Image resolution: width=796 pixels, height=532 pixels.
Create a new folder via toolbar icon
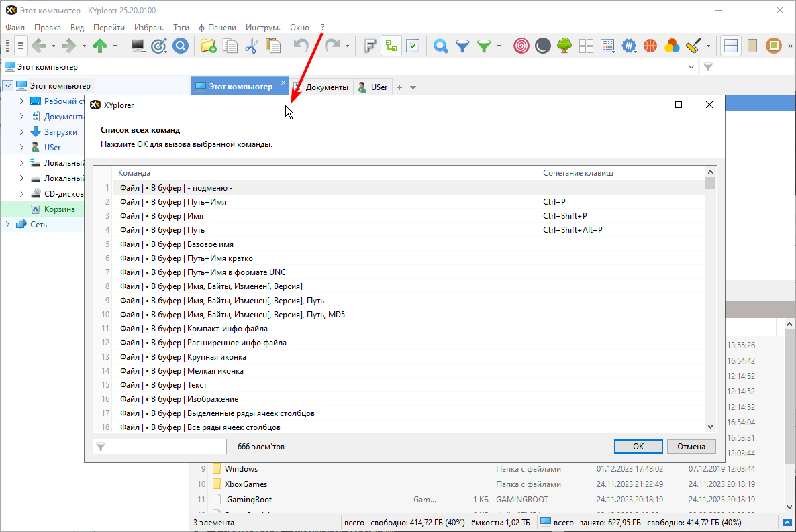pyautogui.click(x=209, y=46)
